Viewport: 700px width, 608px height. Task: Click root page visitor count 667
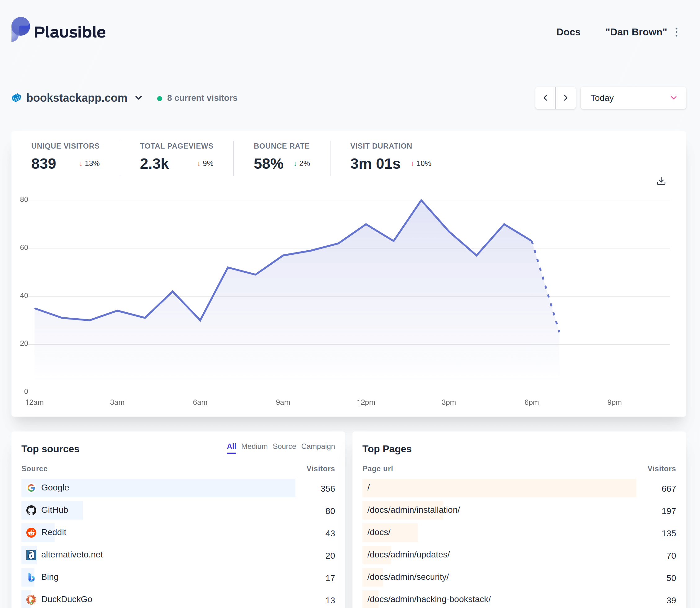(x=668, y=489)
